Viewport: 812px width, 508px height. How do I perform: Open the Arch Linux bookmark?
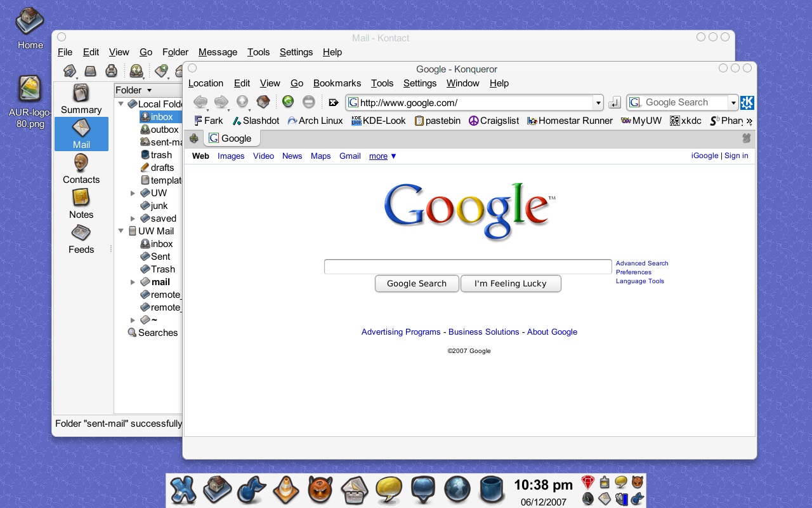point(315,121)
